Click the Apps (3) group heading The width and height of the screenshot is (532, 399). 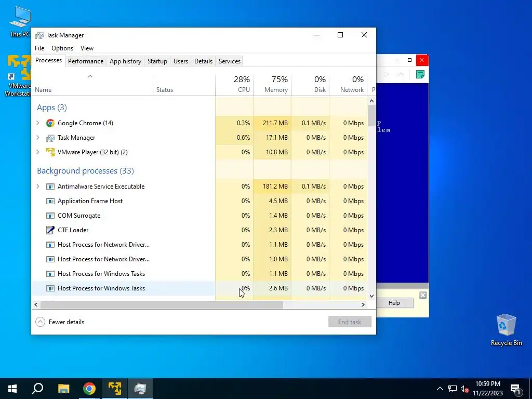(x=52, y=108)
